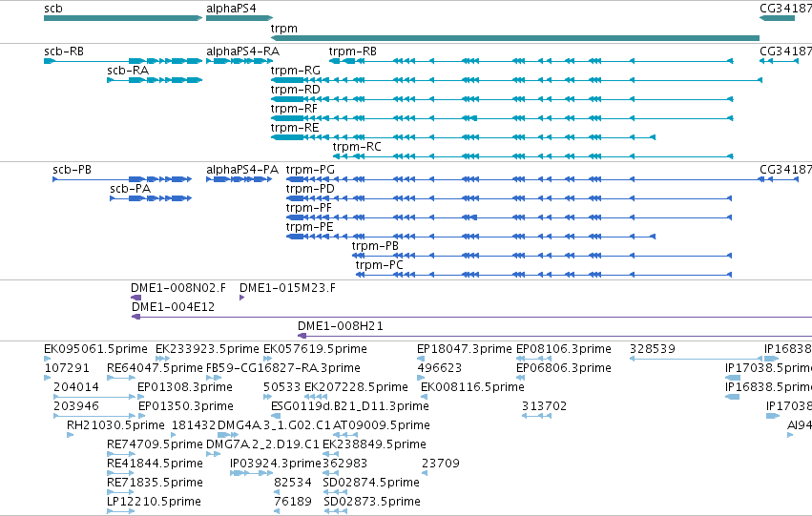The width and height of the screenshot is (812, 516).
Task: Select the FB59-CG16827-RA.3prime label
Action: (283, 368)
